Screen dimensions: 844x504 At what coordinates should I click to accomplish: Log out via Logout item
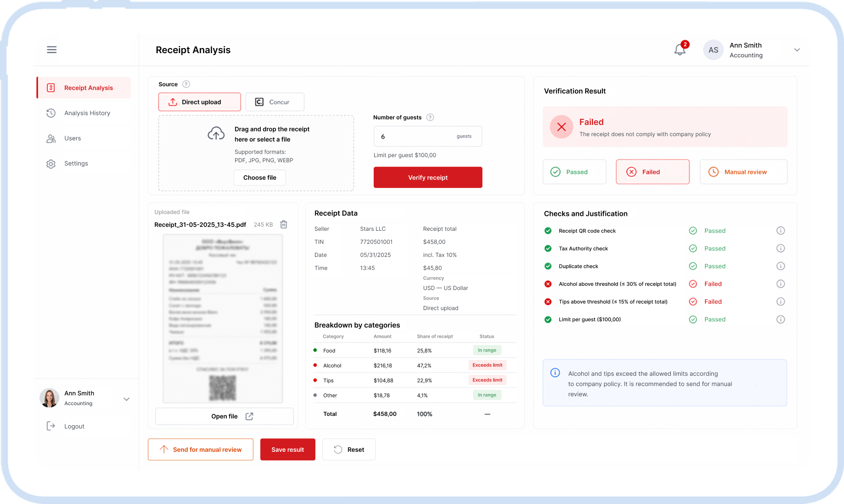coord(65,426)
